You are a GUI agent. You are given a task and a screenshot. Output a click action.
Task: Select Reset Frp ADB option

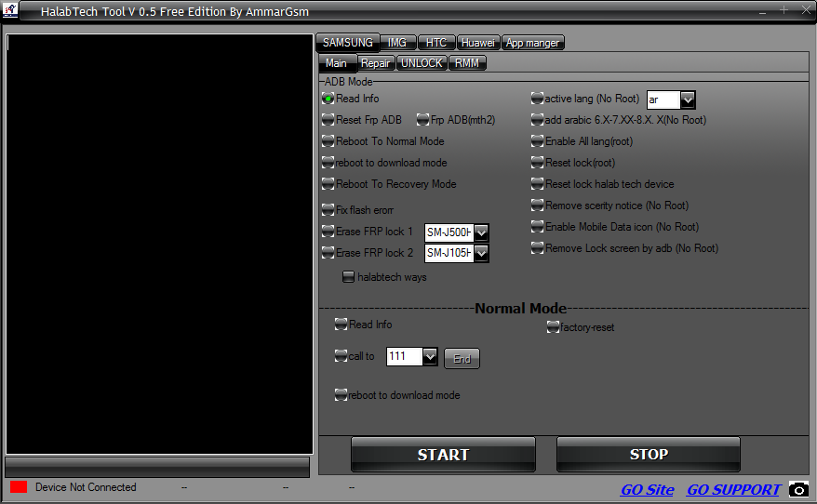click(x=328, y=120)
